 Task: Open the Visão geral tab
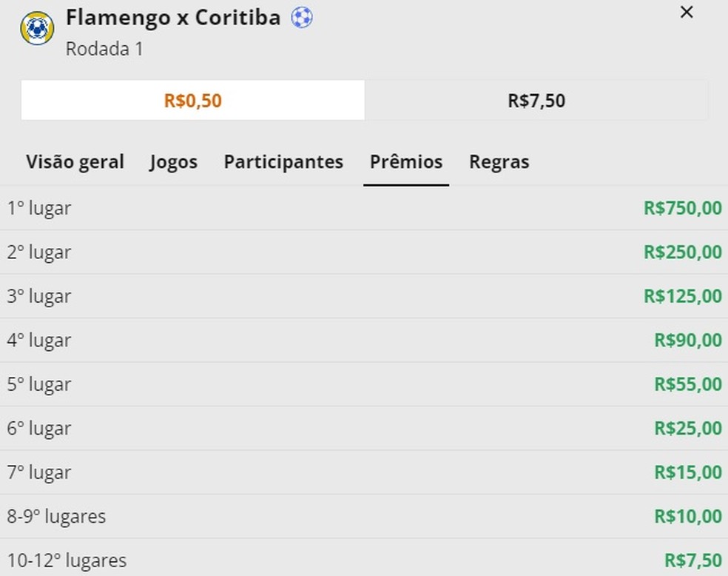75,161
